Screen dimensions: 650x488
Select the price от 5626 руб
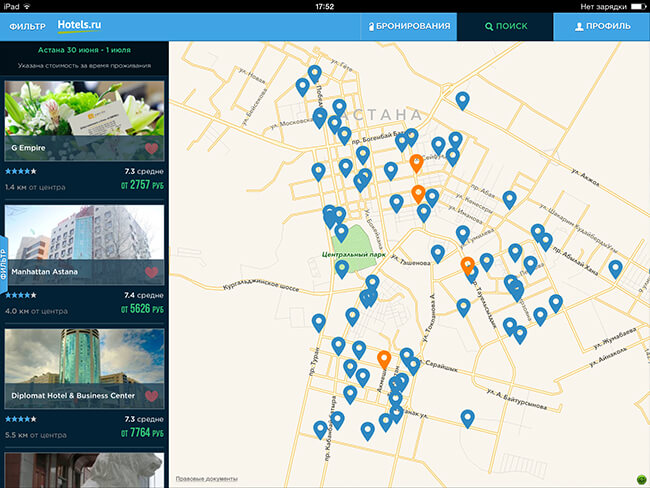tap(142, 309)
